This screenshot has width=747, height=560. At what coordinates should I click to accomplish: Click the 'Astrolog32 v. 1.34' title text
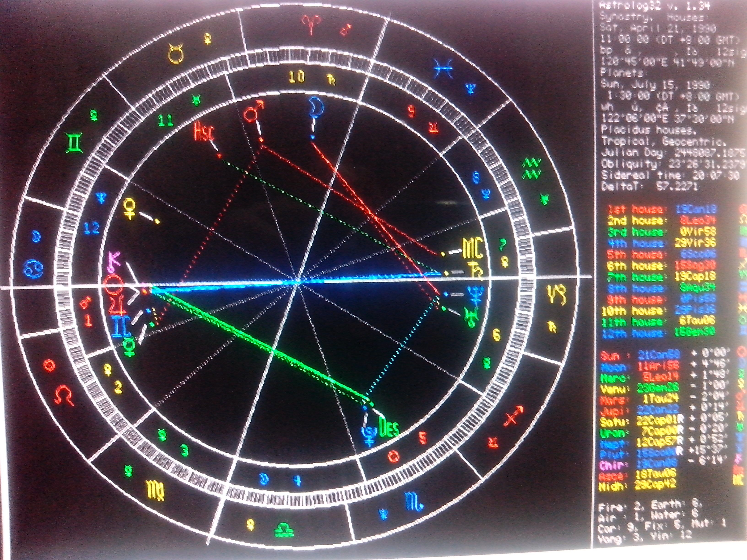coord(654,6)
